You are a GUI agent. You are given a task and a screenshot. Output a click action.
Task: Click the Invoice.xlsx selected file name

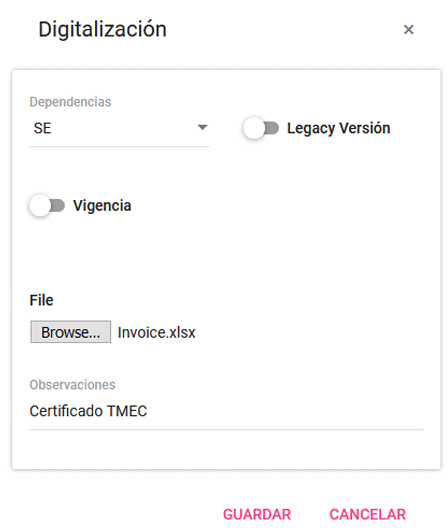(156, 332)
